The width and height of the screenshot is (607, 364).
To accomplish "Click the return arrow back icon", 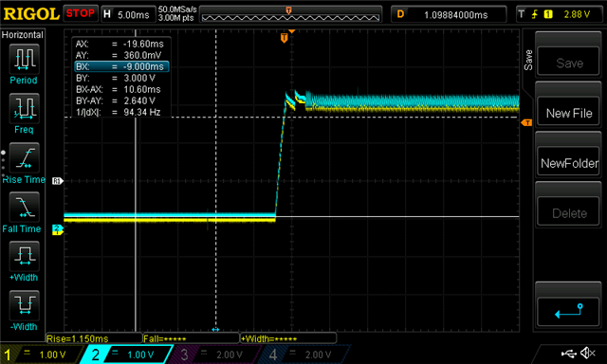I will tap(568, 312).
